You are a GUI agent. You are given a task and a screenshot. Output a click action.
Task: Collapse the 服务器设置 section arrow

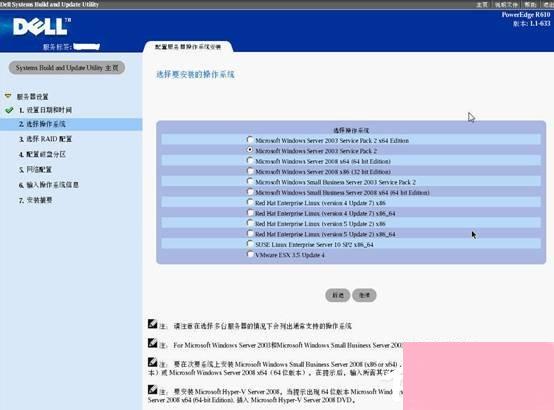(x=8, y=96)
